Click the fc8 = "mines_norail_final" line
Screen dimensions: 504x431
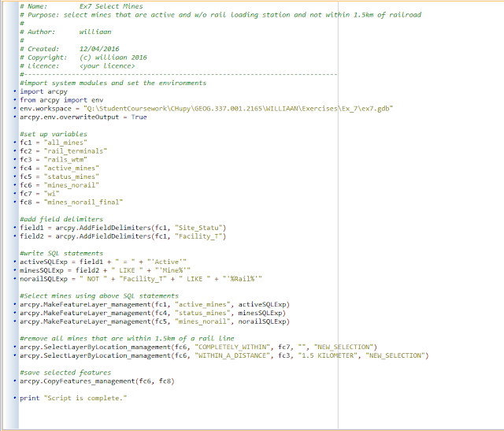point(72,202)
